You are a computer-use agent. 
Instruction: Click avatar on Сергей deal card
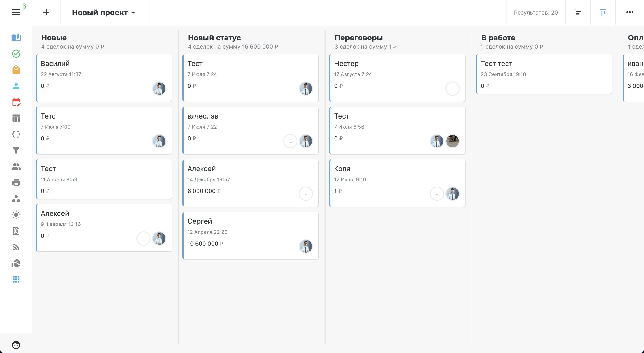305,246
